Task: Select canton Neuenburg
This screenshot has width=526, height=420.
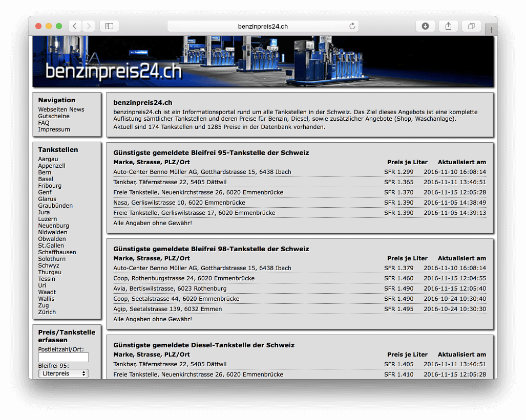Action: pos(53,226)
